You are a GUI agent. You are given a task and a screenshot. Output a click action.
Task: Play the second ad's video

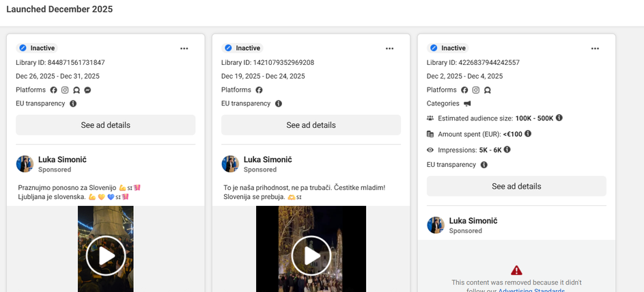(311, 255)
